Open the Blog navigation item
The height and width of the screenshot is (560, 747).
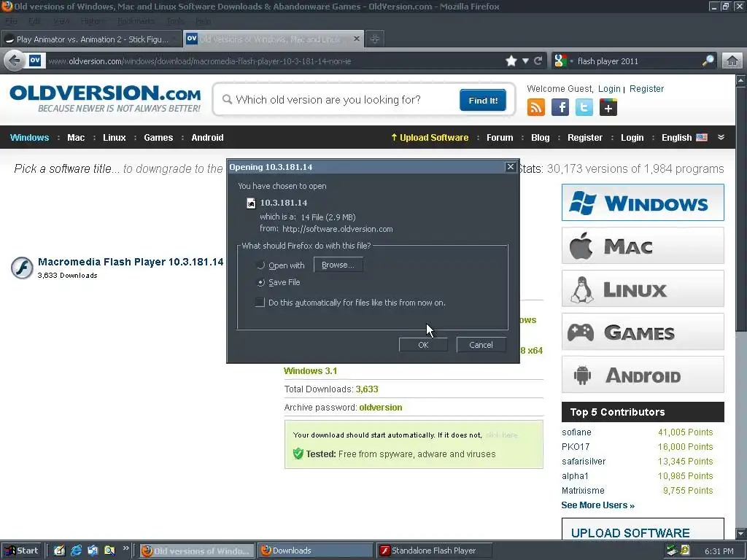pyautogui.click(x=541, y=138)
